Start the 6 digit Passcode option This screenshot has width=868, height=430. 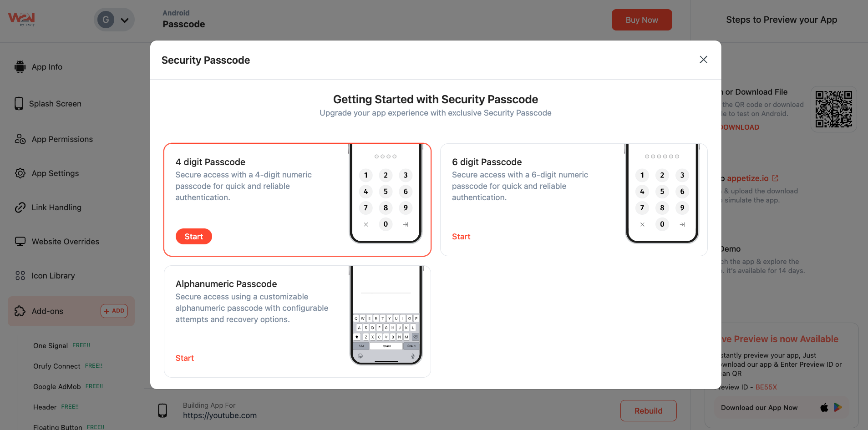461,237
